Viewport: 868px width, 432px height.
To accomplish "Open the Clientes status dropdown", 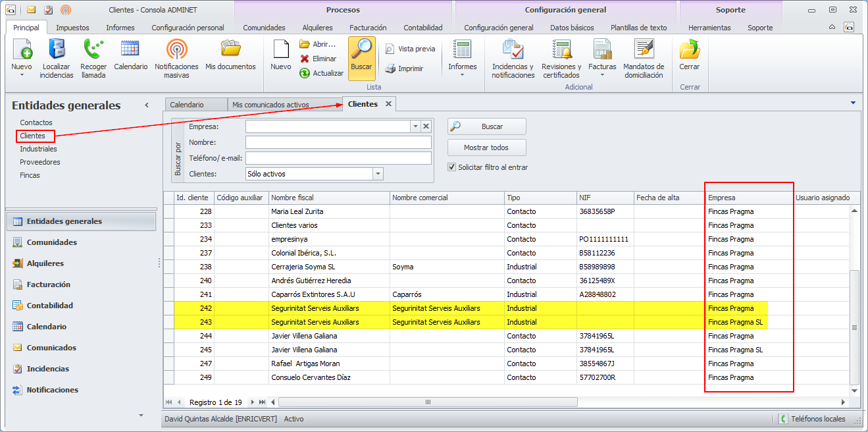I will (378, 174).
